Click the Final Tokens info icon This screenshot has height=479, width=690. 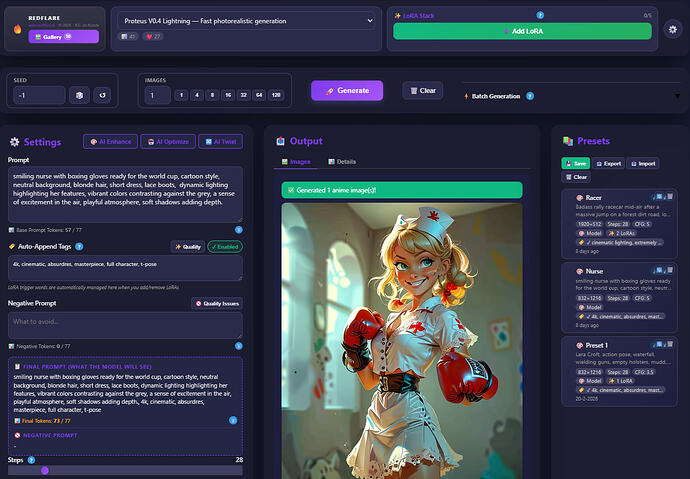(233, 420)
